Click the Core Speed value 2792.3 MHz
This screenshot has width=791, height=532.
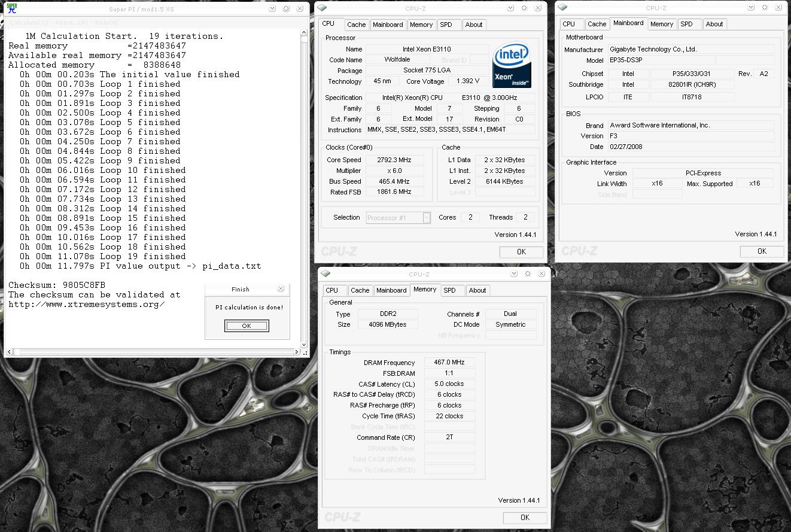pyautogui.click(x=394, y=160)
